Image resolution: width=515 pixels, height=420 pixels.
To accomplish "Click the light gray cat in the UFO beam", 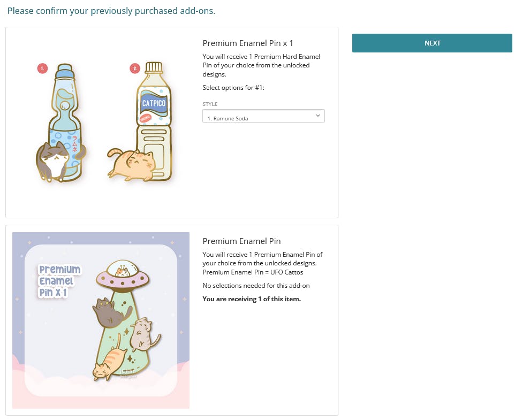I will click(144, 334).
